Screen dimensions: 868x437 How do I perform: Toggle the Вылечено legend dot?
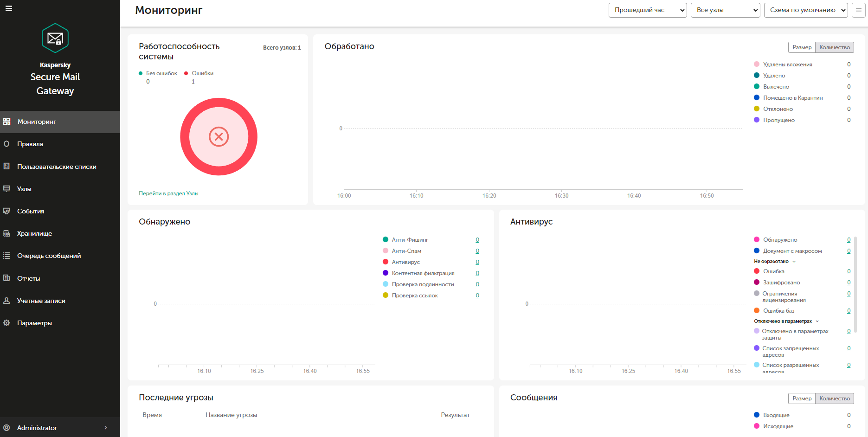coord(757,86)
